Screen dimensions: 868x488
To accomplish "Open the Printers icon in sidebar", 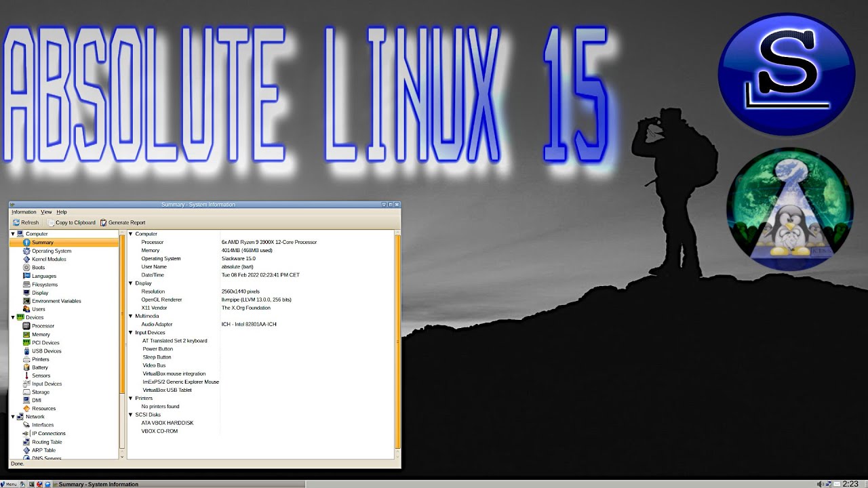I will (x=26, y=359).
